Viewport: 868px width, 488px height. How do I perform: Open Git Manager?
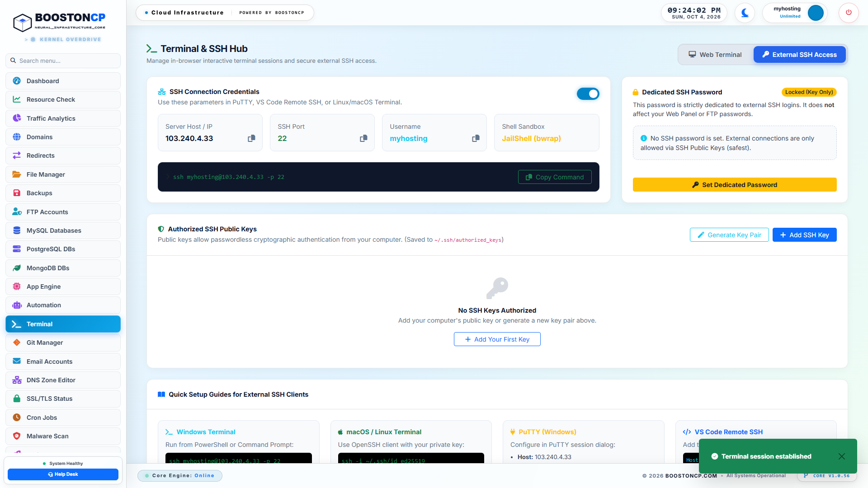pos(63,343)
